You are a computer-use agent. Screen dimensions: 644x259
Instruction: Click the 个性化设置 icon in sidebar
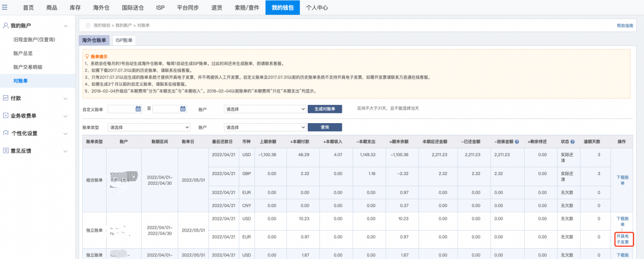[5, 133]
